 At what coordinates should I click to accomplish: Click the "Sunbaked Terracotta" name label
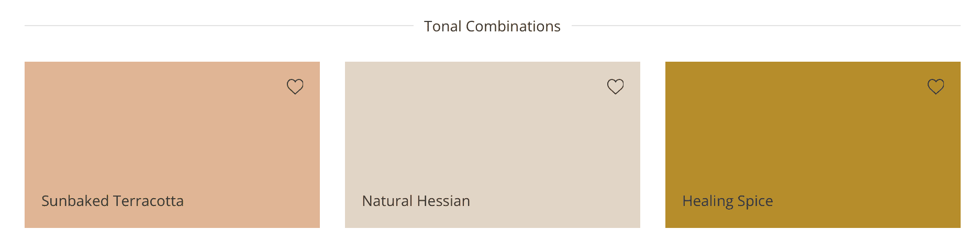(x=113, y=201)
